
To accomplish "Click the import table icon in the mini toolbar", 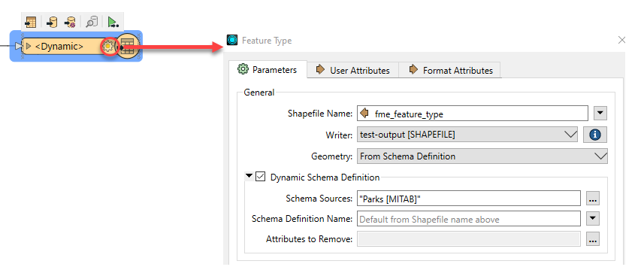I will (32, 22).
